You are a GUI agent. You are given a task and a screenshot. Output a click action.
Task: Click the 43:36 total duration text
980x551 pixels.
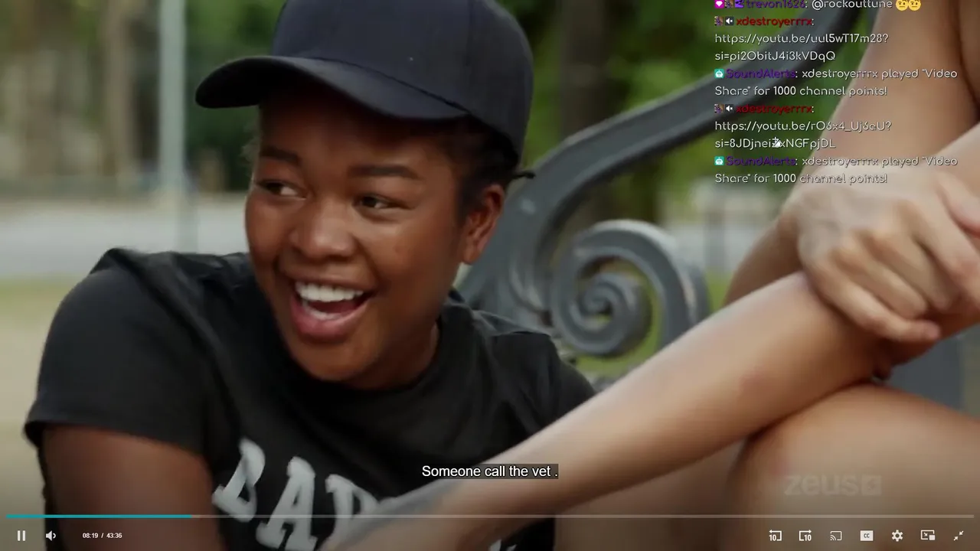[x=114, y=536]
